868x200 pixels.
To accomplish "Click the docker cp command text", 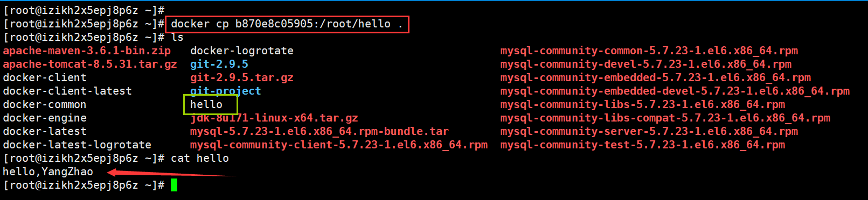I will (287, 24).
